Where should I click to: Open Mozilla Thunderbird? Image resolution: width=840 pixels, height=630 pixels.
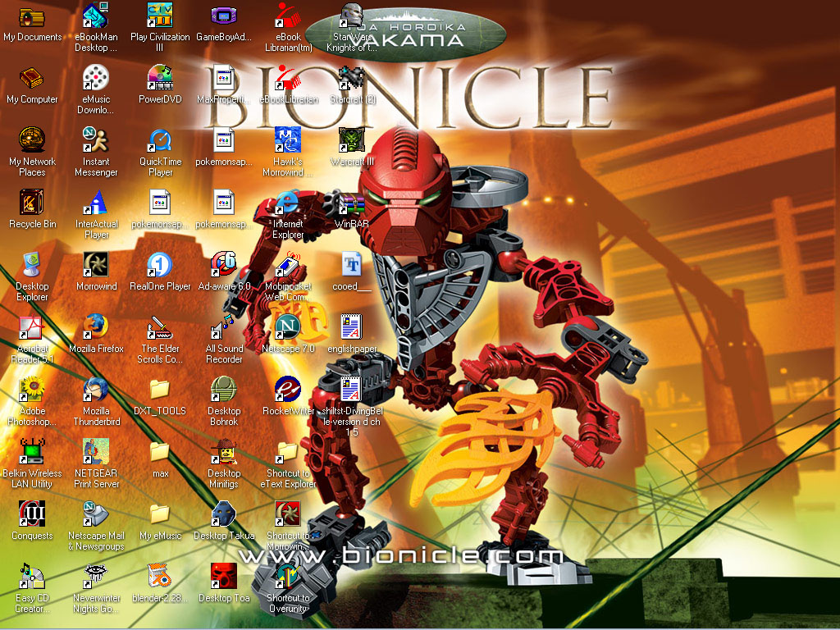pos(96,390)
